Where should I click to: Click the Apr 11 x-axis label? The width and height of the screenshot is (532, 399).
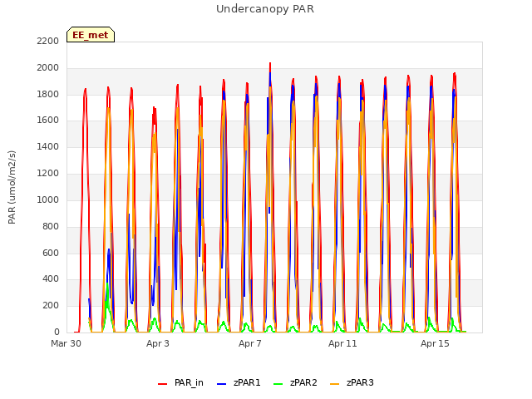pos(342,343)
